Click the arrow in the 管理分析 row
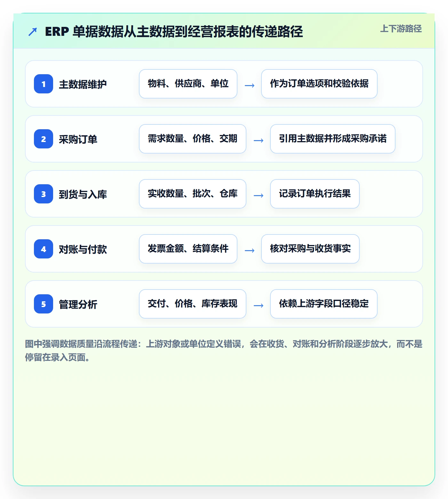The height and width of the screenshot is (499, 448). click(259, 305)
